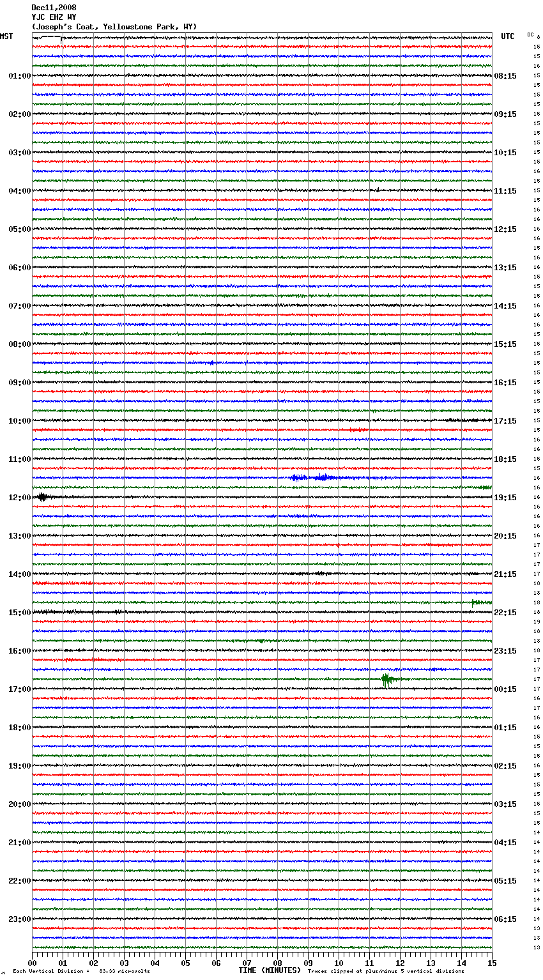This screenshot has width=543, height=980.
Task: Click the "19:15" UTC time label
Action: 505,498
